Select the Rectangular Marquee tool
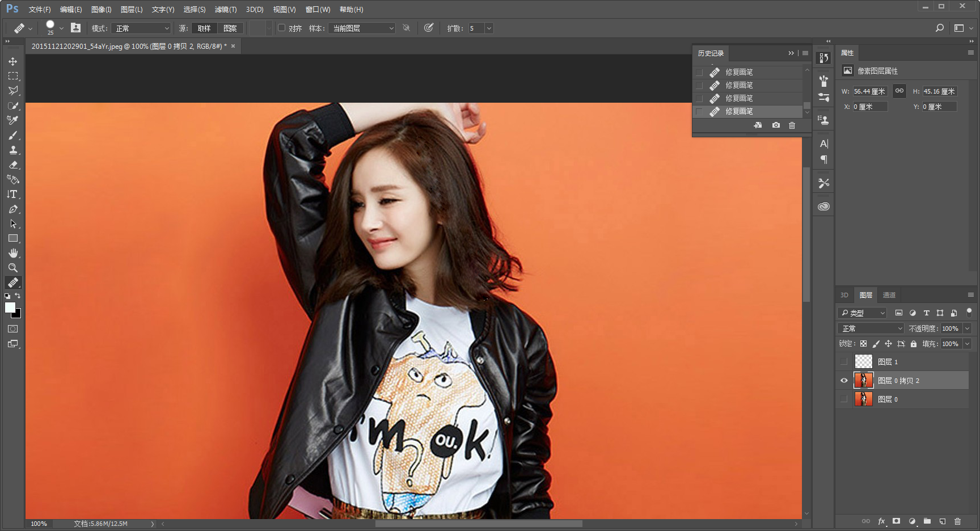Image resolution: width=980 pixels, height=531 pixels. (x=12, y=76)
